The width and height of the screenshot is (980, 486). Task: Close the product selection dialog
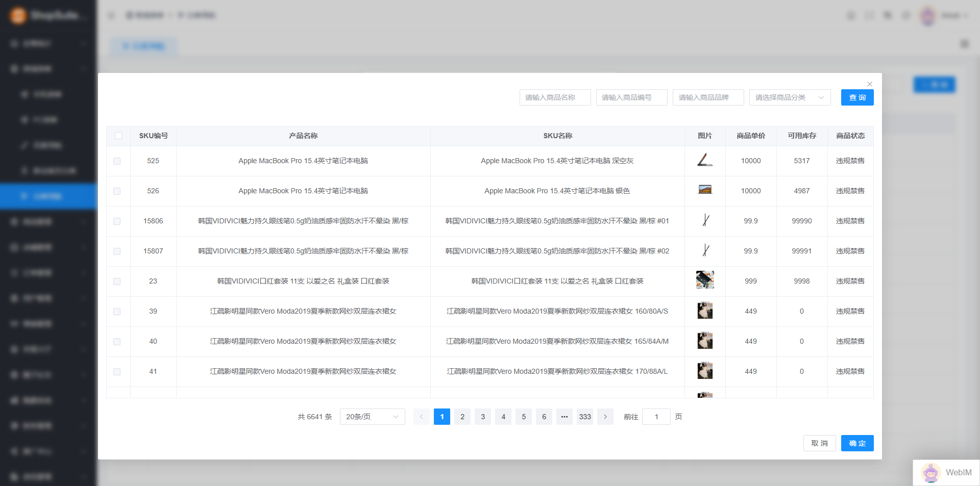tap(870, 84)
